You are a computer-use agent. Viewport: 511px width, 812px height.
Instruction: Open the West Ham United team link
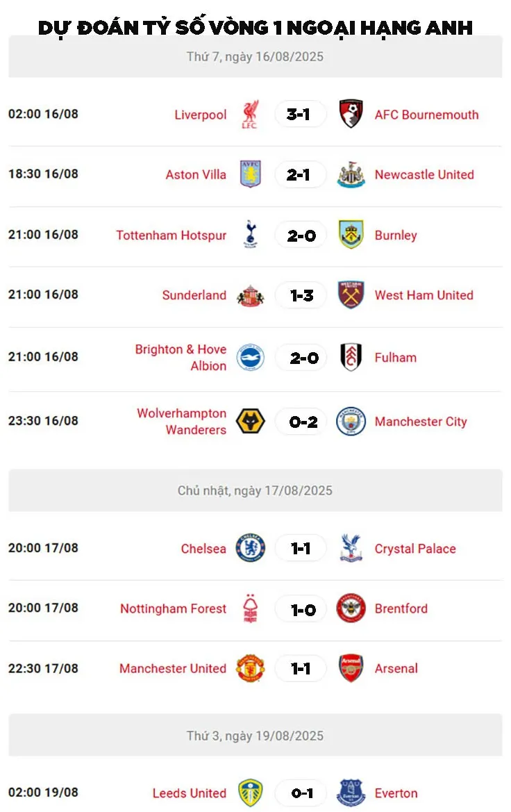424,295
